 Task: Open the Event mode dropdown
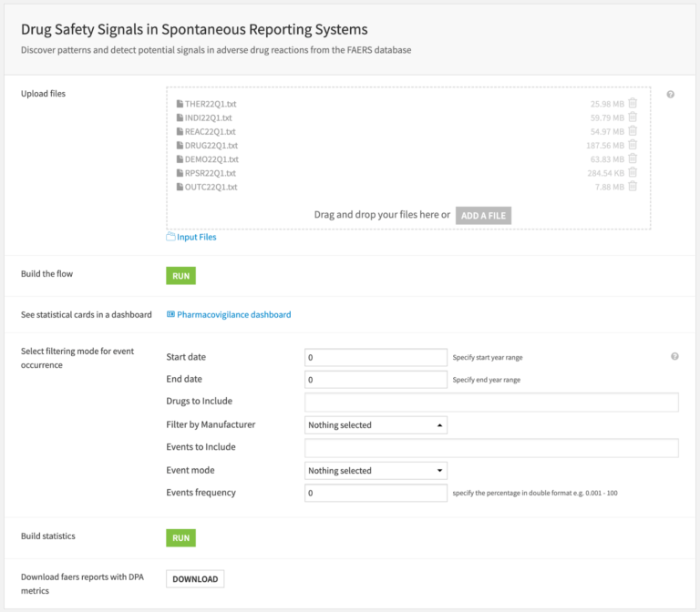point(376,471)
